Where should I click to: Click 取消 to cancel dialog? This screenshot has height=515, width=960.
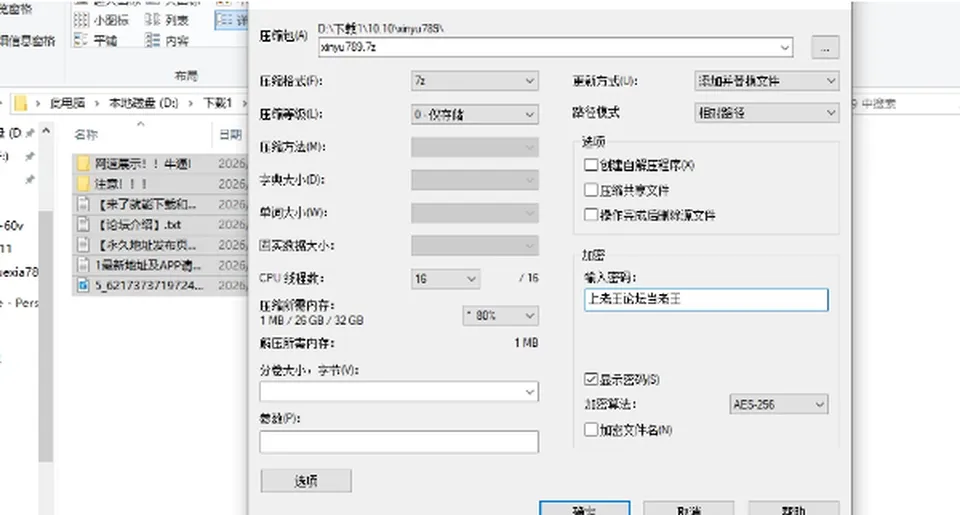(x=689, y=509)
